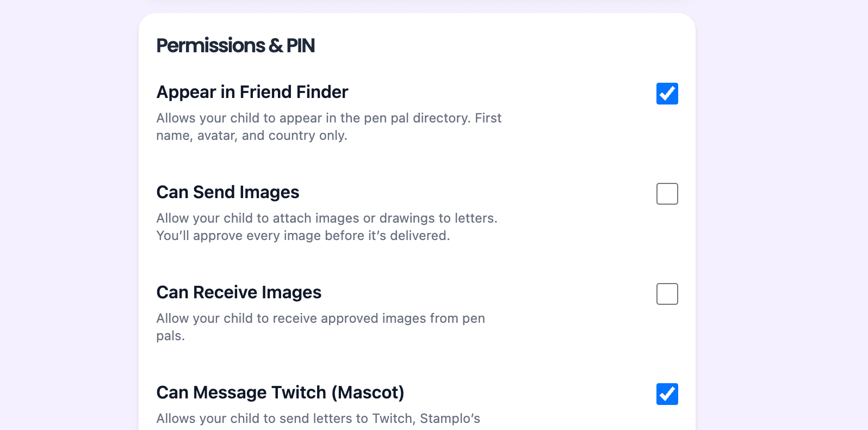Click the description under Can Receive Images
This screenshot has height=430, width=868.
[x=320, y=327]
